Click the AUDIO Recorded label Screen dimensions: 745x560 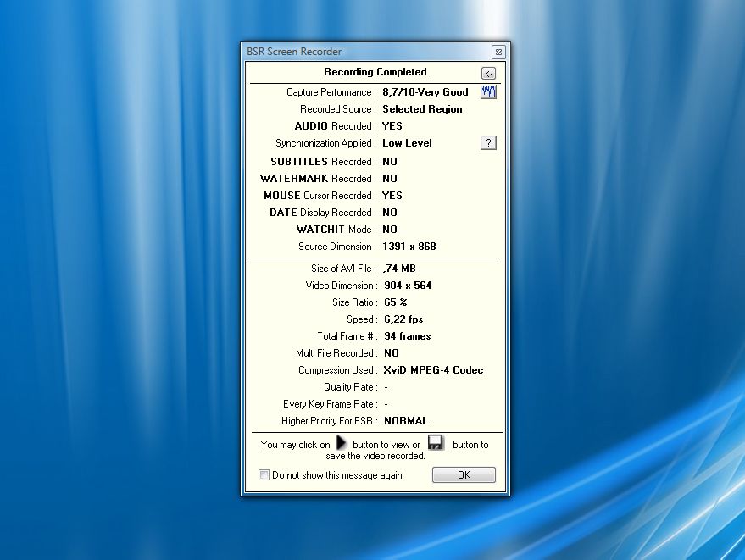point(335,126)
